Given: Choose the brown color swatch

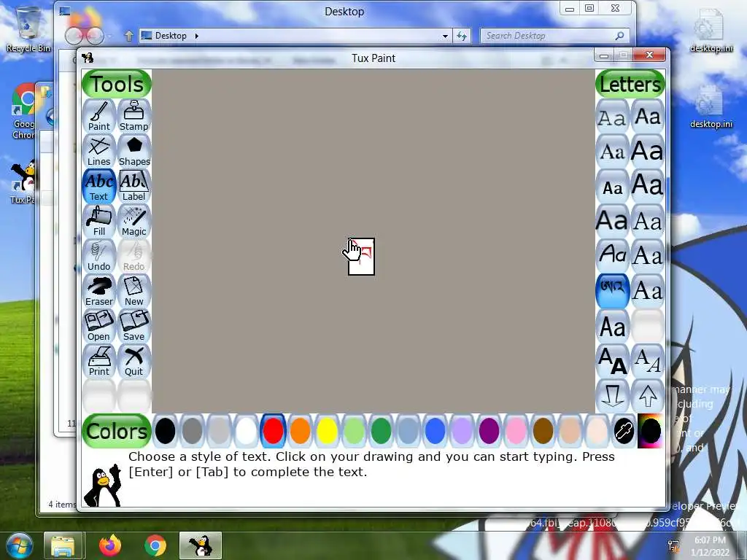Looking at the screenshot, I should [543, 431].
